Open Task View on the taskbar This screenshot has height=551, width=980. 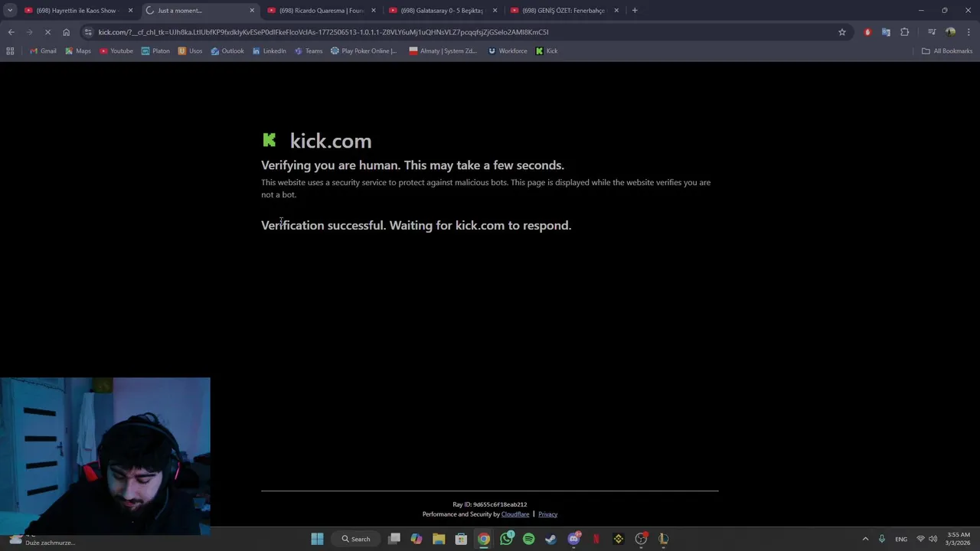(394, 539)
